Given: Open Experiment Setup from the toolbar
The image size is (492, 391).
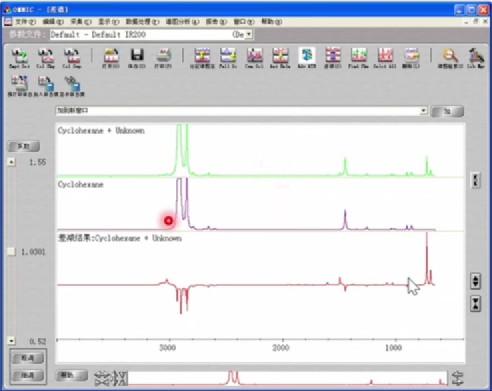Looking at the screenshot, I should pos(19,58).
